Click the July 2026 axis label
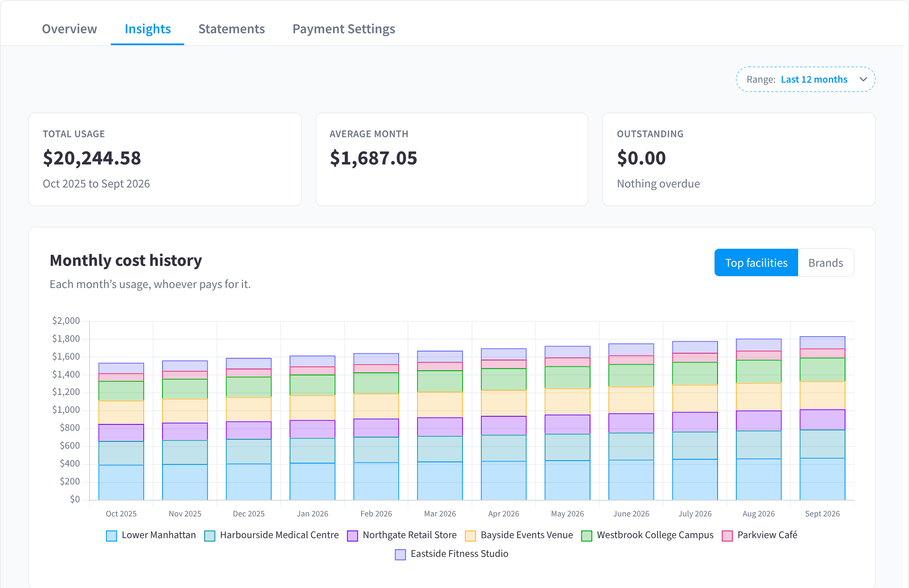 695,513
